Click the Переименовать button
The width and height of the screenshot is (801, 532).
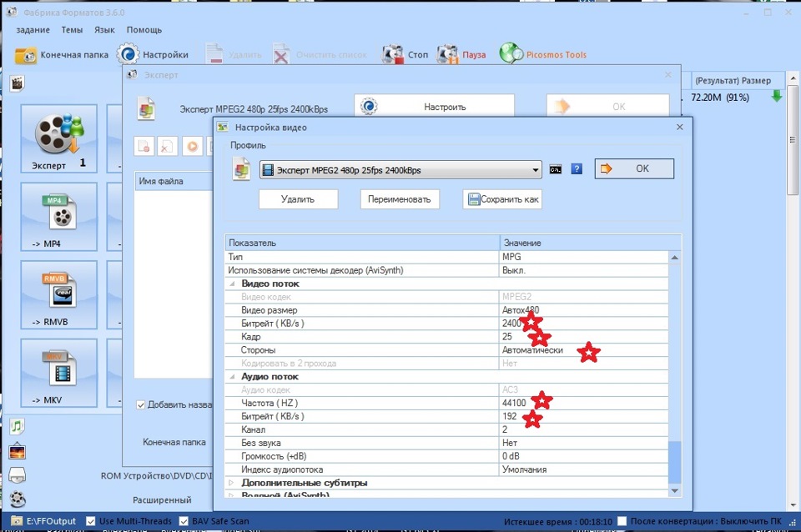400,199
